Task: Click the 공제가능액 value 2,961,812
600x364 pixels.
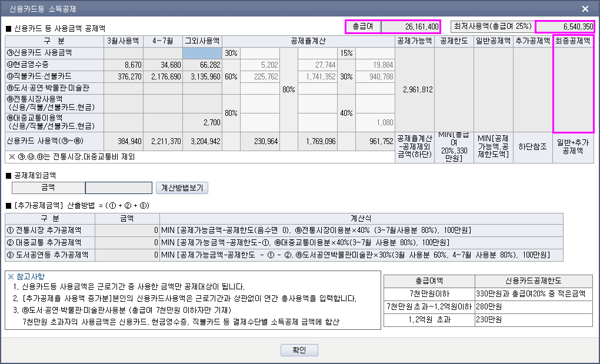Action: (x=415, y=89)
